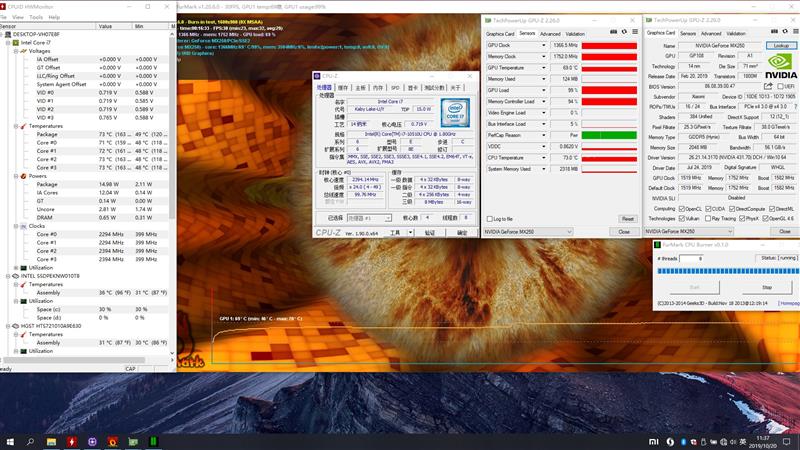Toggle the Ray Tracing checkbox
Screen dimensions: 800x450
(708, 218)
